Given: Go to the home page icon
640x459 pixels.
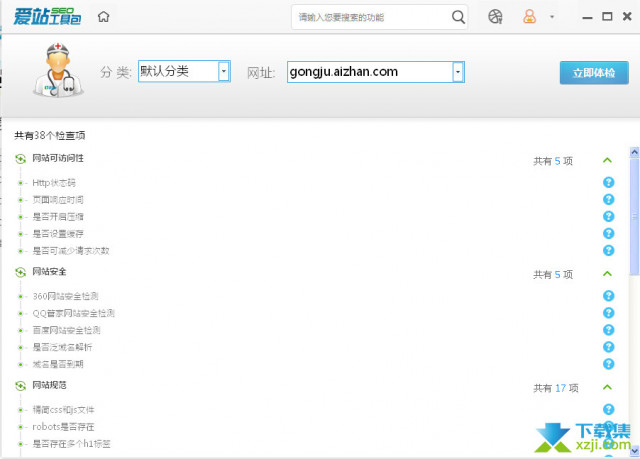Looking at the screenshot, I should click(x=104, y=17).
